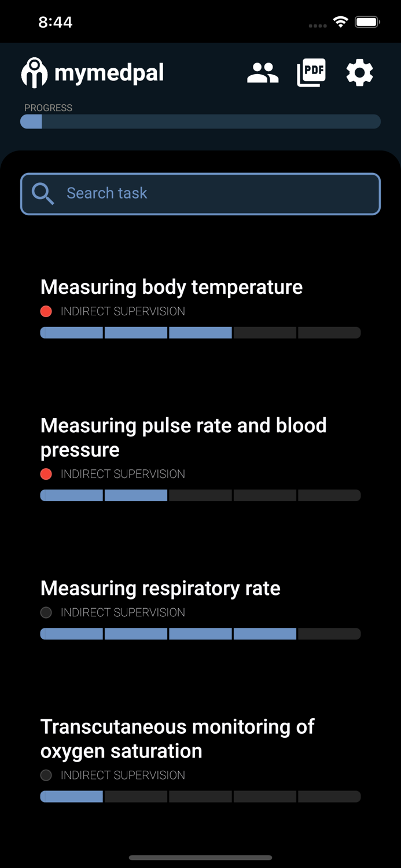Click the grey dot on oxygen saturation task
Screen dimensions: 401x868
tap(46, 775)
